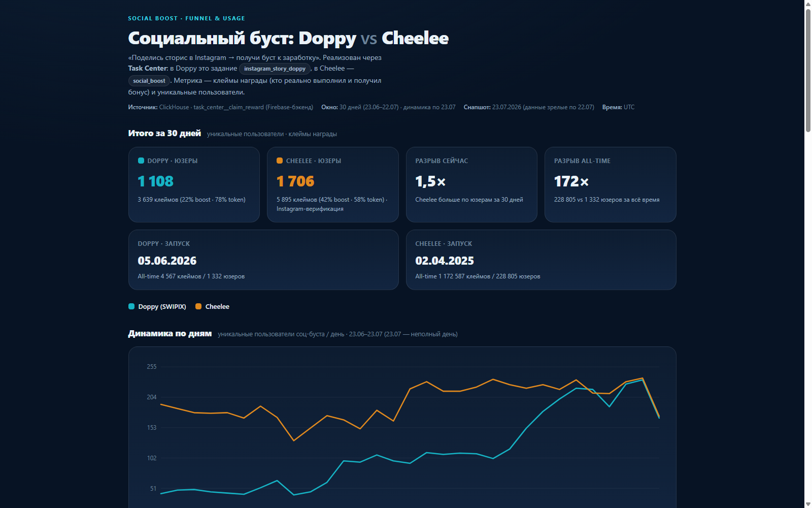The width and height of the screenshot is (812, 508).
Task: Click the y-axis label 102
Action: click(152, 458)
